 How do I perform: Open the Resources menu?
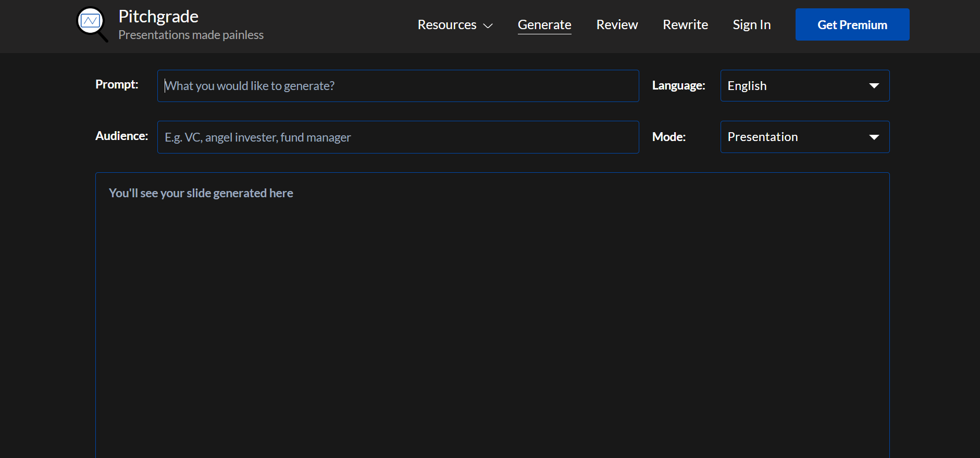pyautogui.click(x=447, y=25)
